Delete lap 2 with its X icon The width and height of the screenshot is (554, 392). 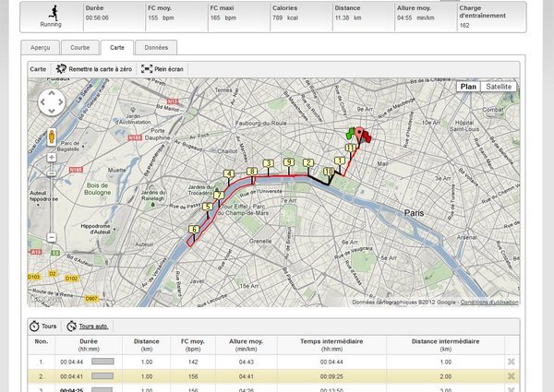[511, 376]
